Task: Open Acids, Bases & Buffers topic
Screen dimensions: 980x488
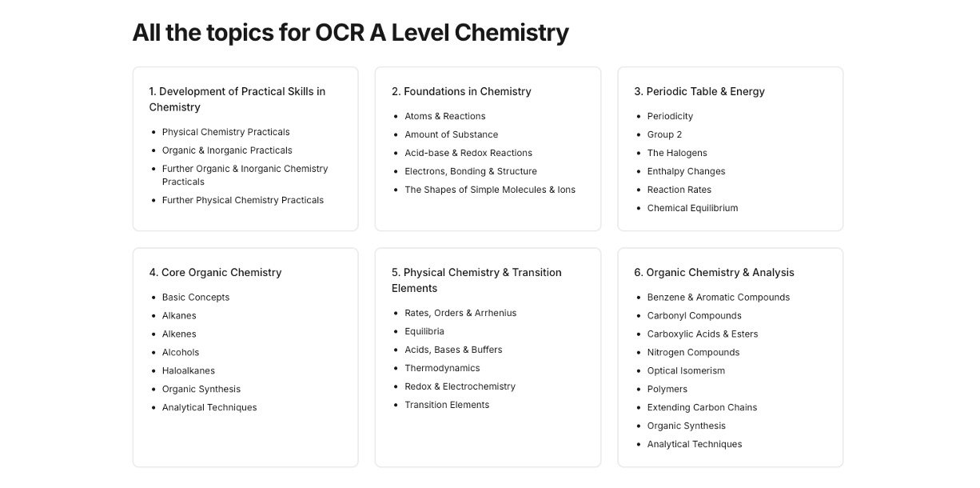Action: [453, 350]
